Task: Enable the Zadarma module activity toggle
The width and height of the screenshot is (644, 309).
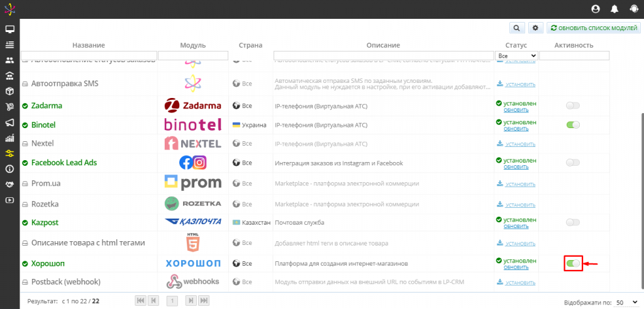Action: (573, 106)
